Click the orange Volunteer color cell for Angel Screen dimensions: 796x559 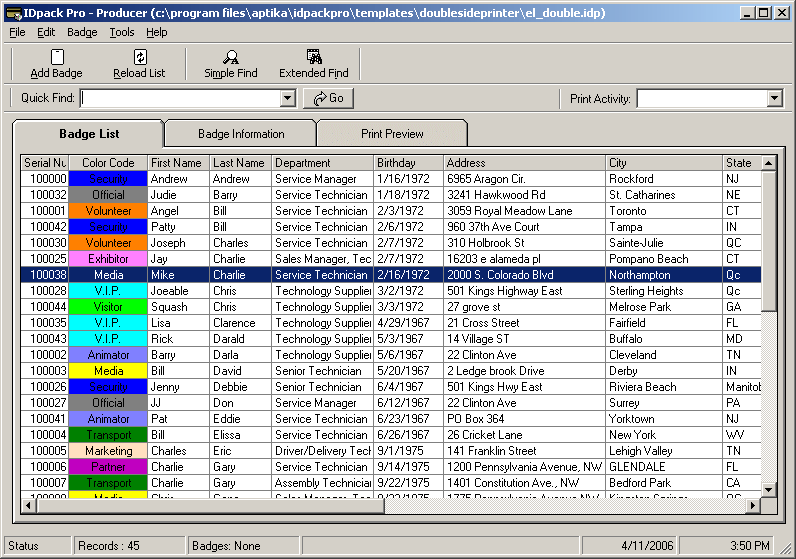pos(108,211)
